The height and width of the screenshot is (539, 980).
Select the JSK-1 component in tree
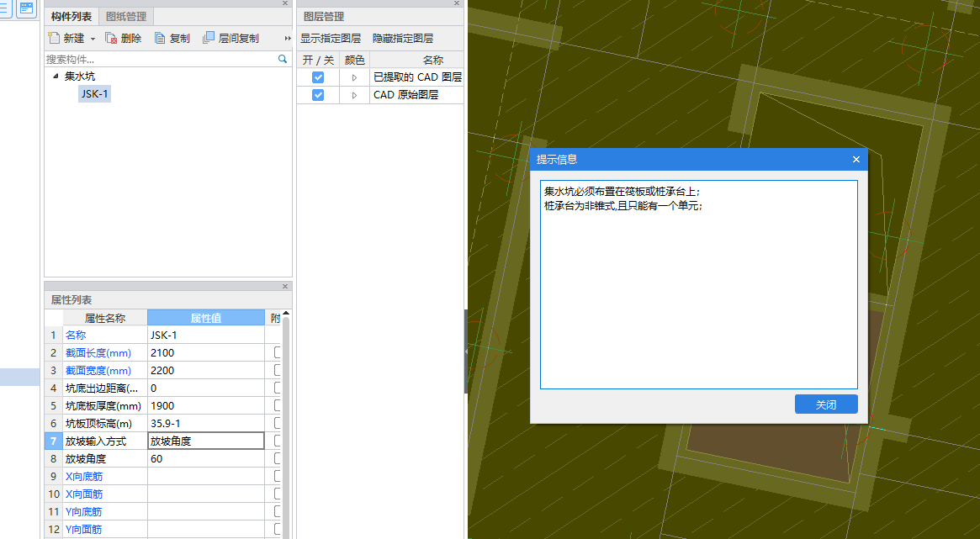94,93
